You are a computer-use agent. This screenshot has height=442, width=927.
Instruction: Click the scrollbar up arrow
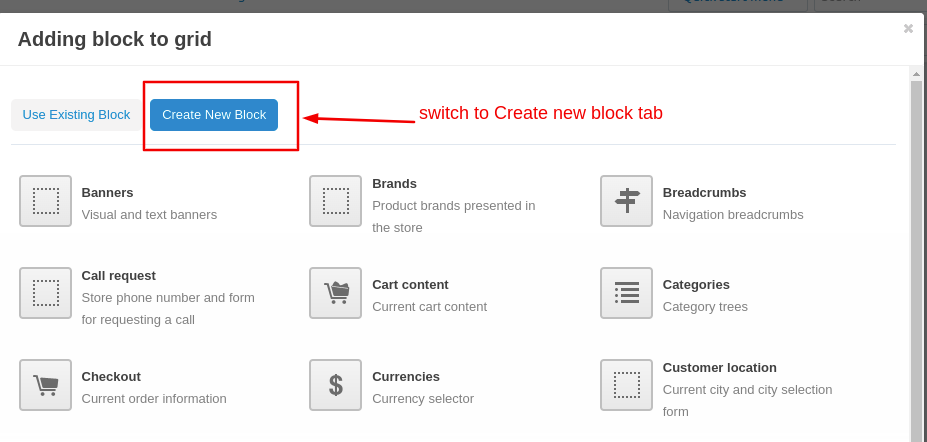point(916,74)
